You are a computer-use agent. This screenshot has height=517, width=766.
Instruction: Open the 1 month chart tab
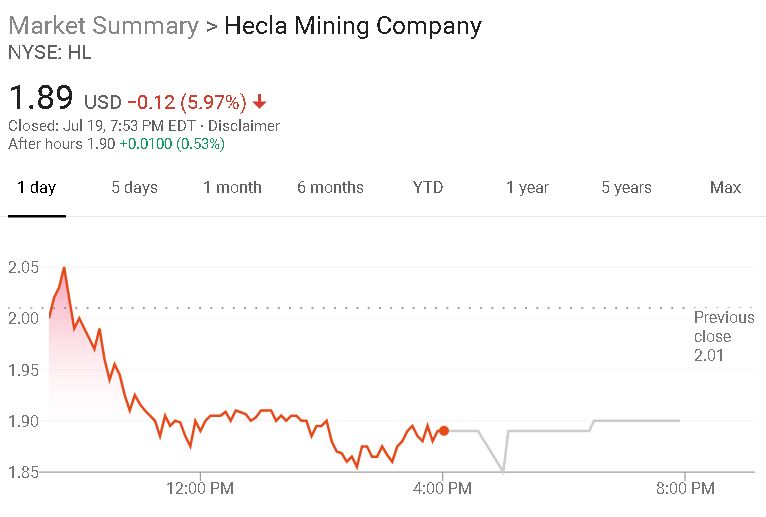tap(232, 187)
